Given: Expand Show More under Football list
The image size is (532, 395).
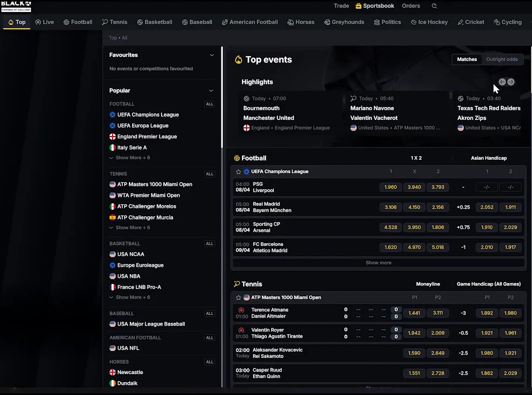Looking at the screenshot, I should point(130,157).
